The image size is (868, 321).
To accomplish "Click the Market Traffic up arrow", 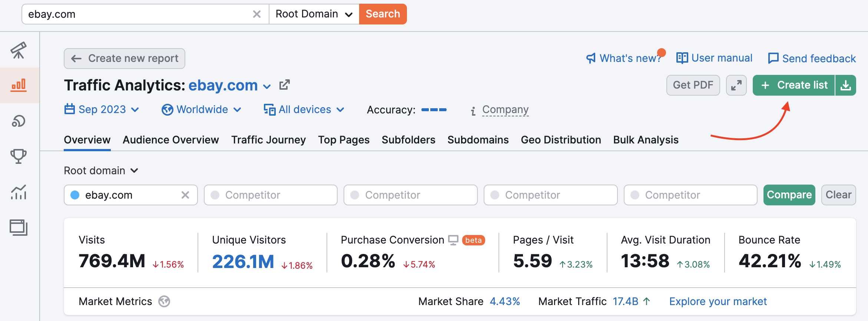I will (x=647, y=301).
